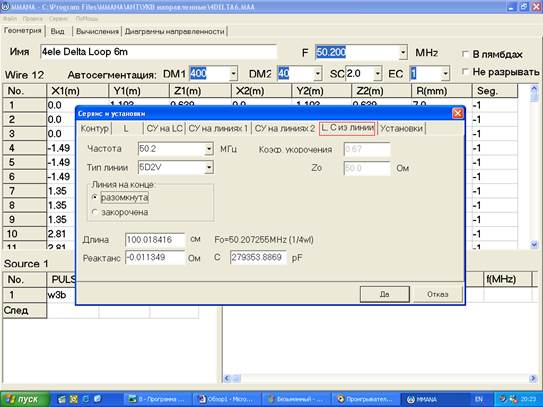Screen dimensions: 543x407
Task: Open the EC dropdown
Action: (445, 74)
